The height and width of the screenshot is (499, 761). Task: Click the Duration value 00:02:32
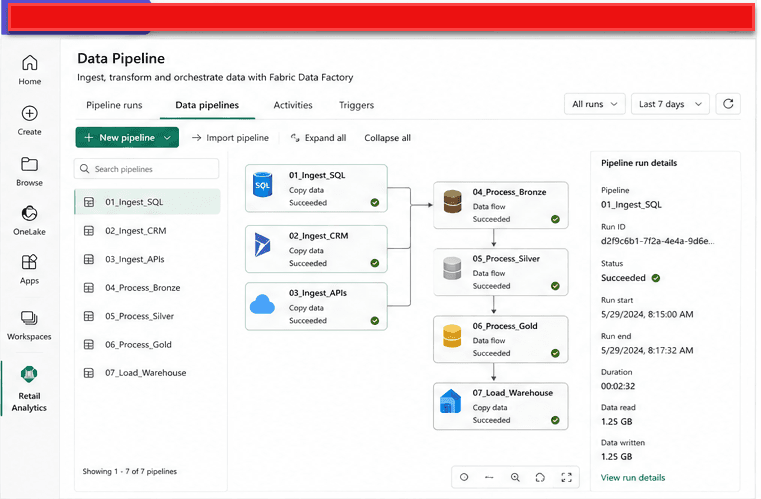tap(618, 386)
